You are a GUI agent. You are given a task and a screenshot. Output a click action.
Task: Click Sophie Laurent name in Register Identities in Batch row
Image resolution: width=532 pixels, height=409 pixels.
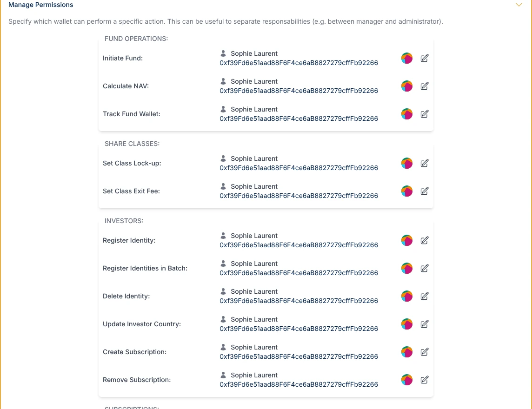click(x=254, y=264)
